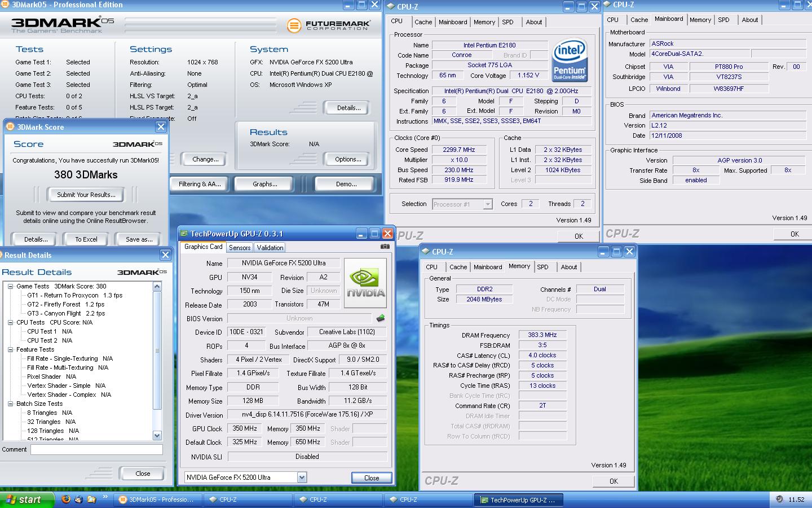
Task: Open the About tab in the CPU-Z Mainboard window
Action: tap(750, 20)
